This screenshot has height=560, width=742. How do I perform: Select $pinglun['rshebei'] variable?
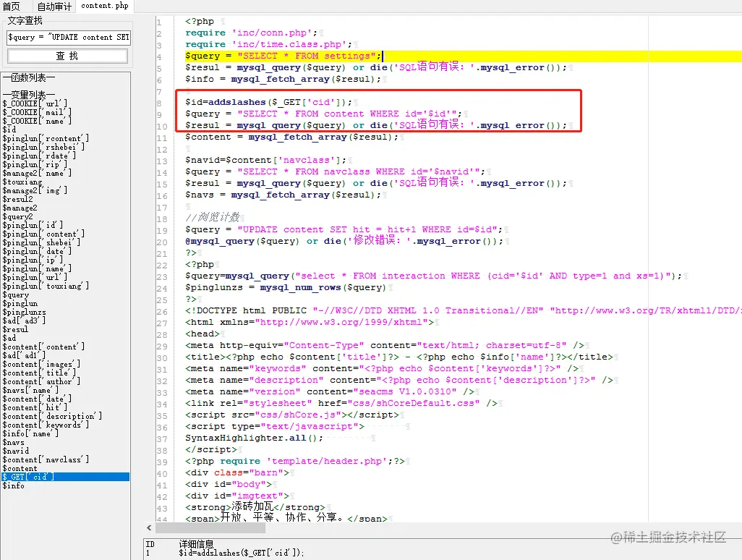pyautogui.click(x=43, y=147)
